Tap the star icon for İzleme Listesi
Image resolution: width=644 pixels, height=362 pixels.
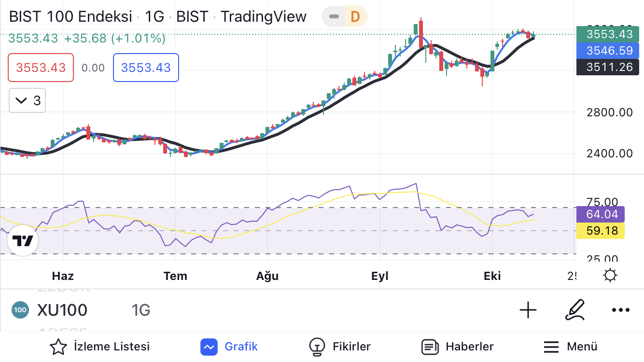click(58, 347)
